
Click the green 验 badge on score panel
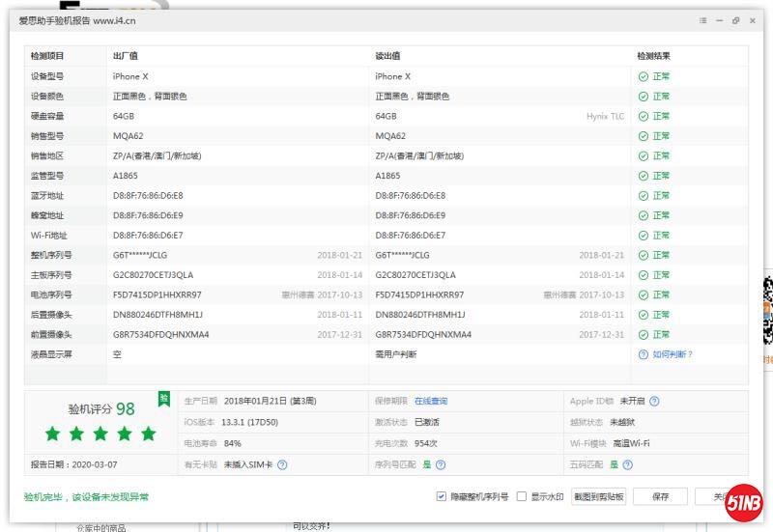pos(164,399)
